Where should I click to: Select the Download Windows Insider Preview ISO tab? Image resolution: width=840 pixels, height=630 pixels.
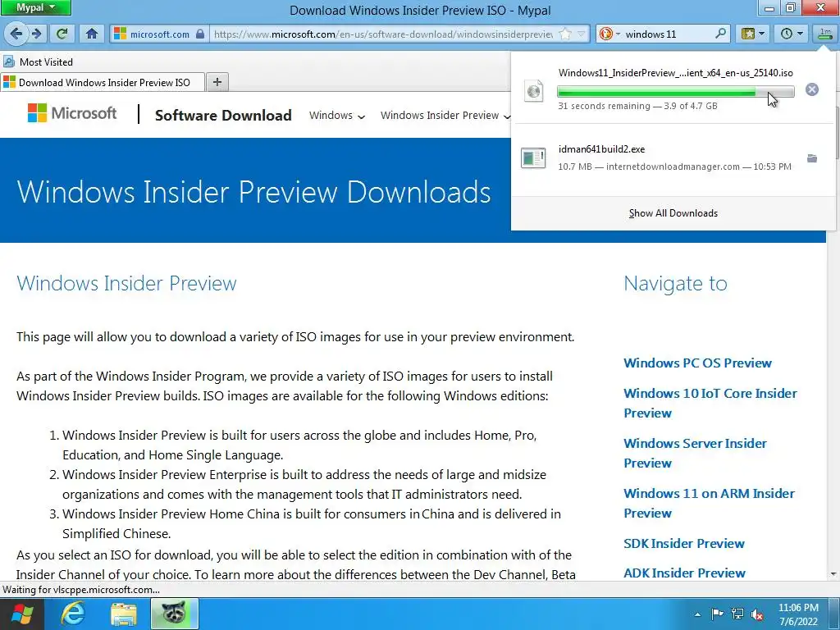tap(103, 83)
